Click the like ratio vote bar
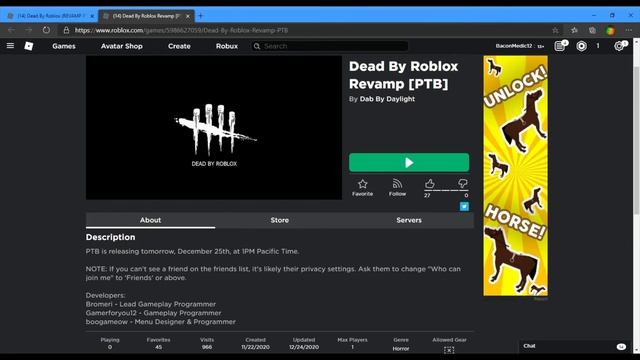The height and width of the screenshot is (360, 640). coord(446,191)
